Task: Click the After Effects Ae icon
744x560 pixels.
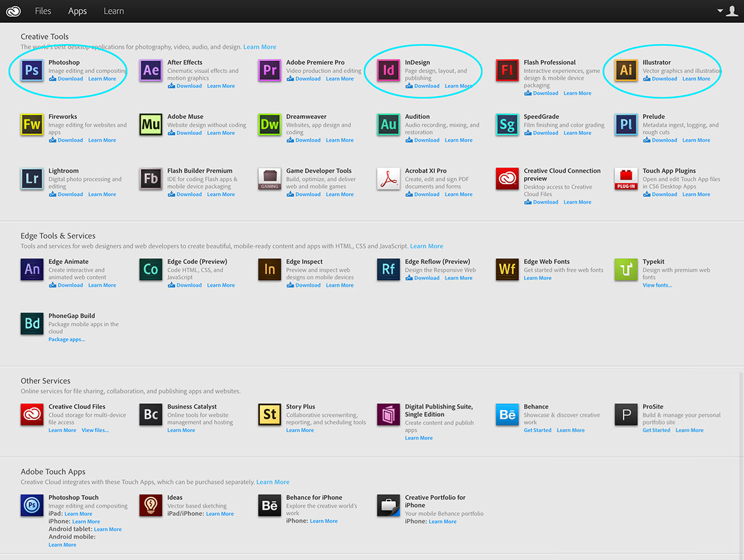Action: pos(151,70)
